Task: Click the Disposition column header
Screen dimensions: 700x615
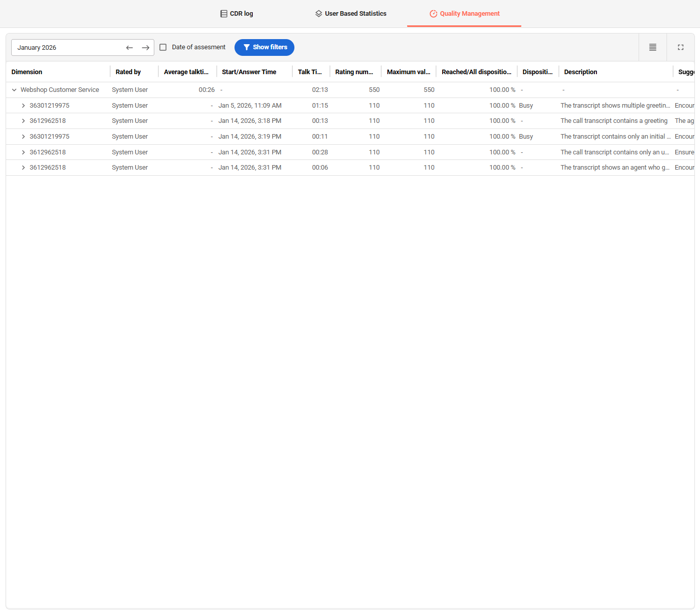Action: pos(538,72)
